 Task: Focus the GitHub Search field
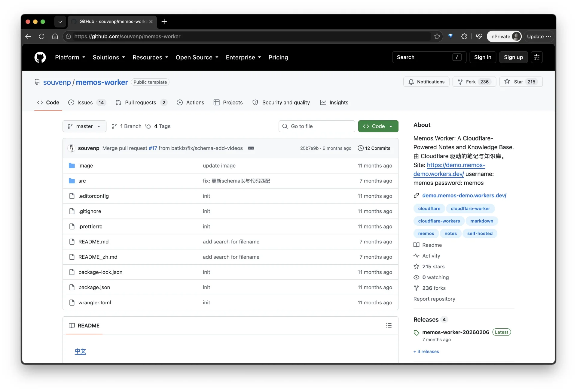coord(429,57)
